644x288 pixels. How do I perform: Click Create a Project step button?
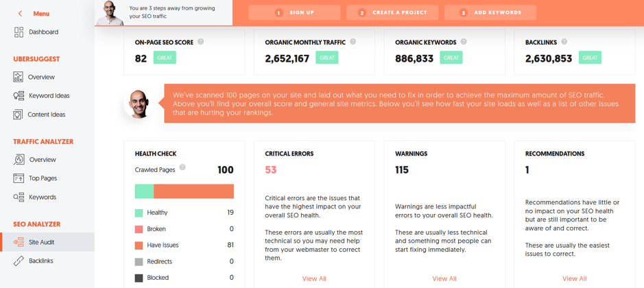(392, 13)
